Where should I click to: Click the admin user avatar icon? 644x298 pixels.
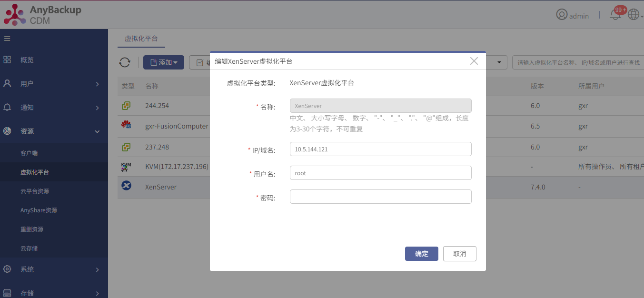562,15
